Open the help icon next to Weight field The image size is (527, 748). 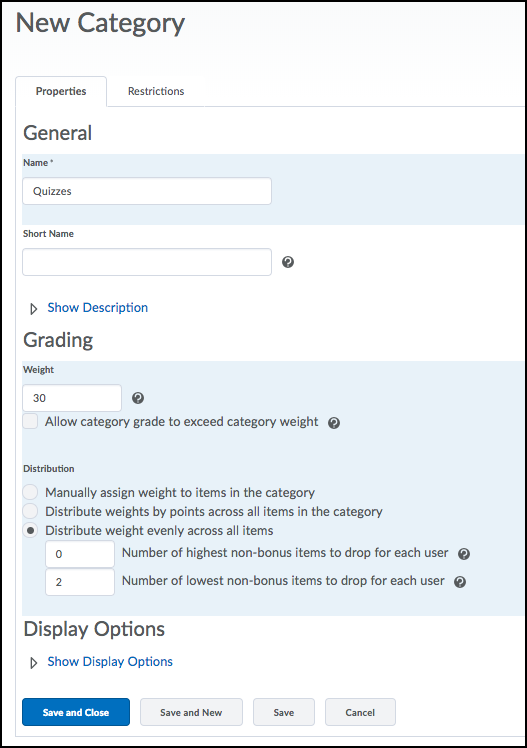[x=138, y=398]
